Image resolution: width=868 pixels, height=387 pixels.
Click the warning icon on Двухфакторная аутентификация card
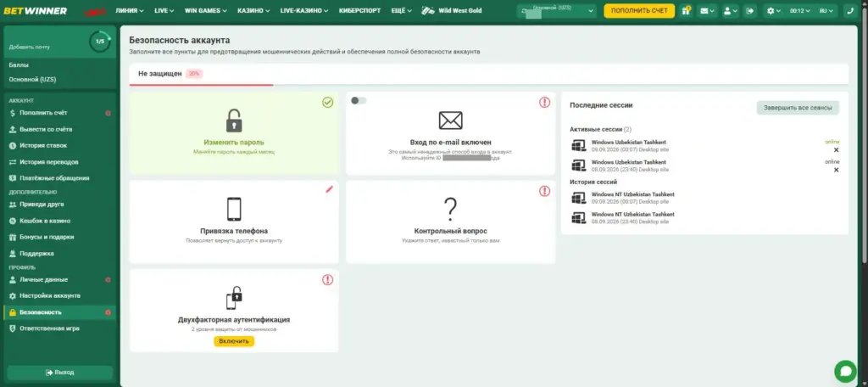[328, 280]
